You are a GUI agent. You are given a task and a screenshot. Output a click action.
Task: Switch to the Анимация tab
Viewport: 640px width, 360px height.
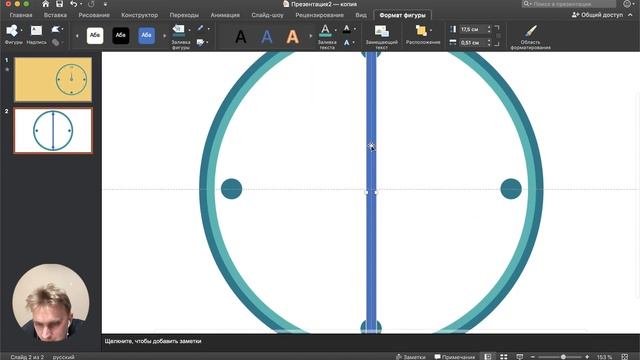point(225,15)
